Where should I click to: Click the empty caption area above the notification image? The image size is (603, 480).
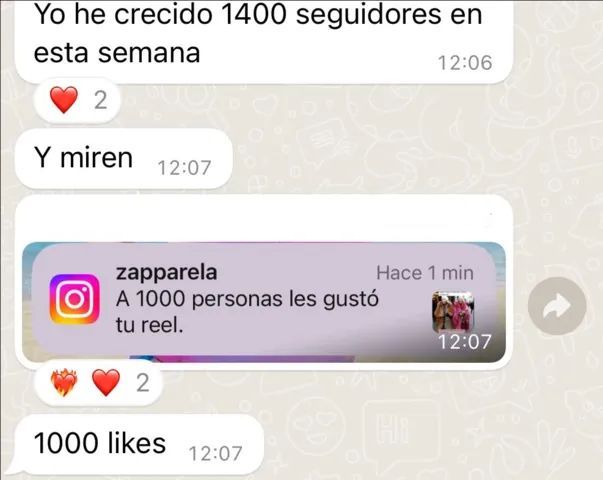click(264, 218)
